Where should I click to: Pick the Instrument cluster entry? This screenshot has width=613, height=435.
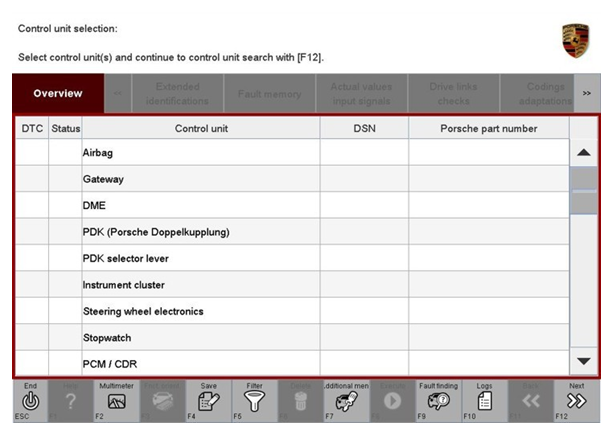pyautogui.click(x=200, y=285)
